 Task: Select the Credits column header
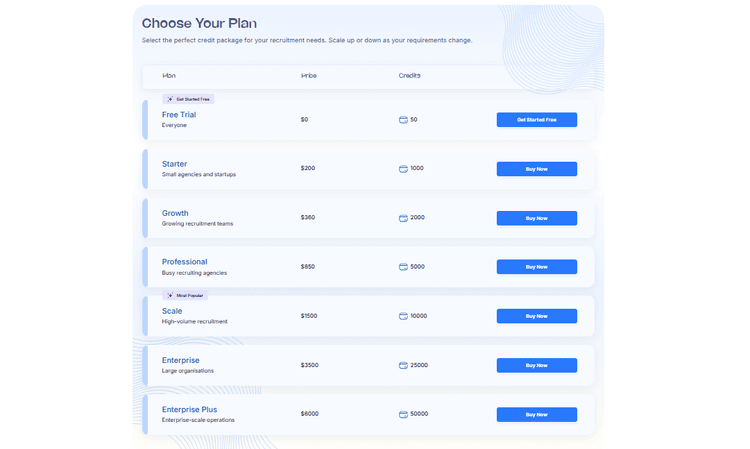(x=409, y=76)
